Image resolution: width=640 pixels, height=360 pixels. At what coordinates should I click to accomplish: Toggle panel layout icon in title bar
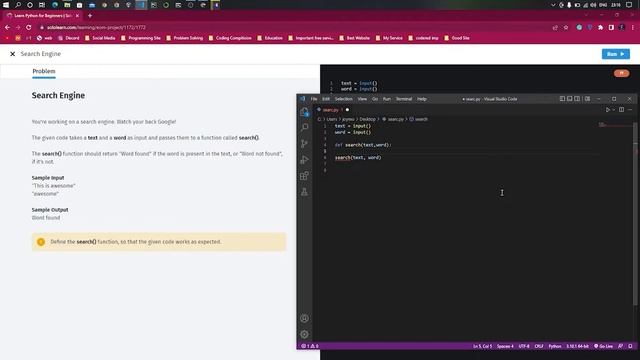[570, 99]
